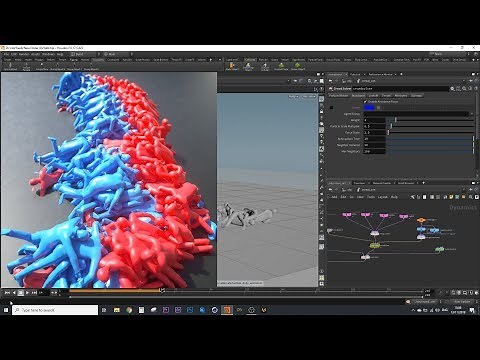This screenshot has width=480, height=360.
Task: Select the orange node in network graph
Action: pos(421,220)
